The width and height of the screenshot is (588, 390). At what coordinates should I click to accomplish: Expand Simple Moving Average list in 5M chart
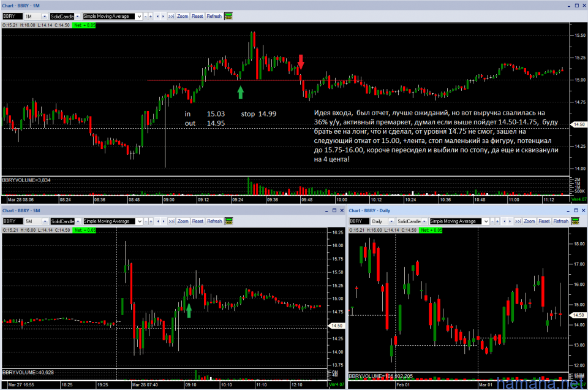[140, 221]
